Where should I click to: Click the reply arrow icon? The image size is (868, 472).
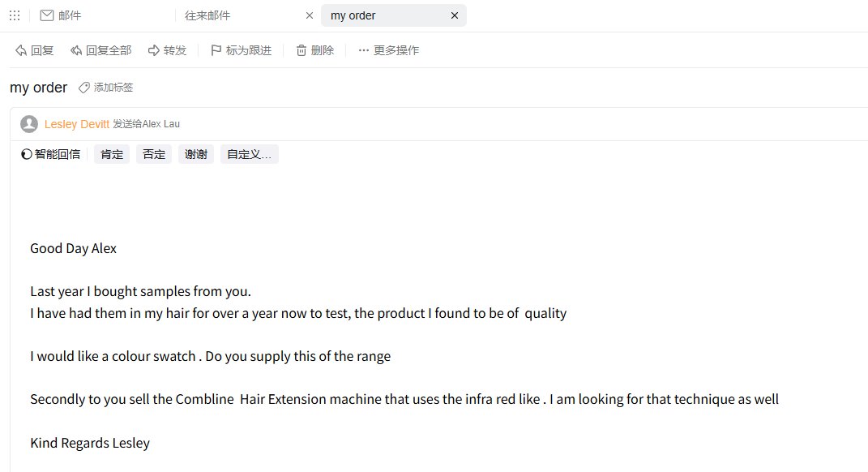click(x=21, y=50)
